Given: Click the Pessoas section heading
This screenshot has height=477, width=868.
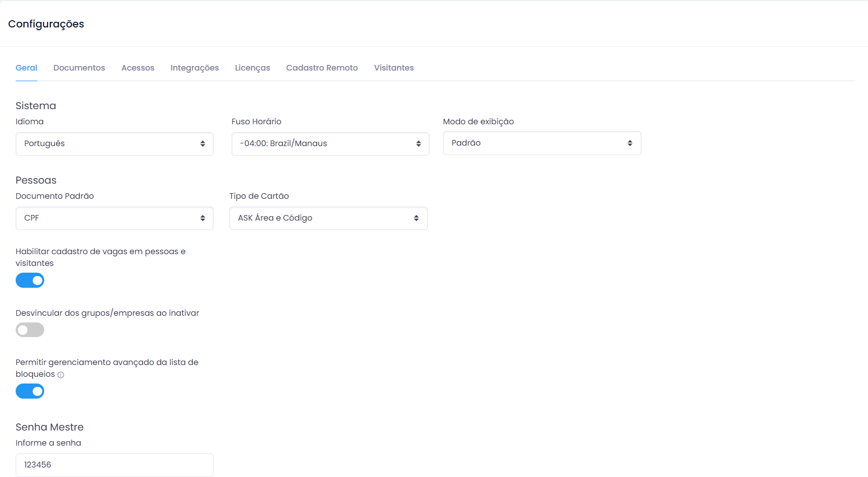Looking at the screenshot, I should click(x=36, y=180).
